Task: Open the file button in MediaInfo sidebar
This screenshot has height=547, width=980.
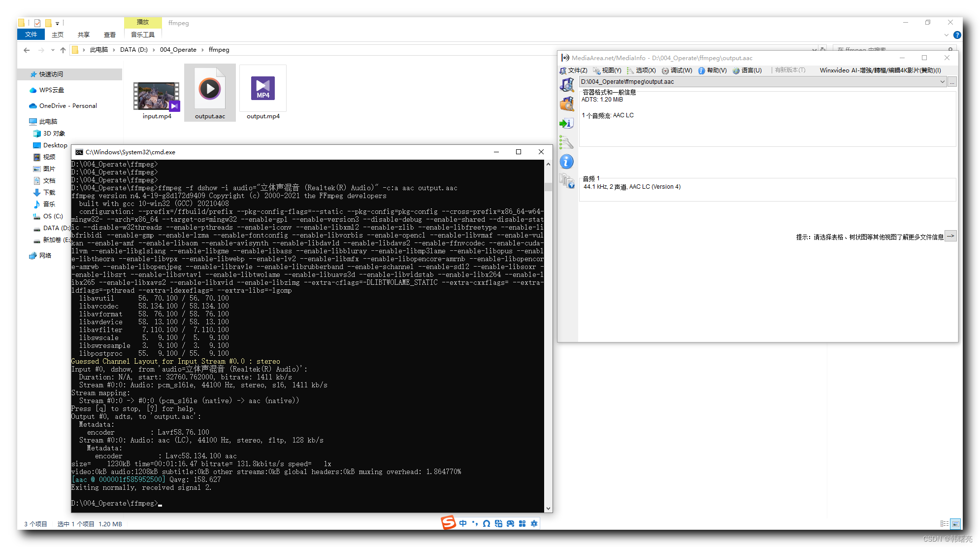Action: point(567,85)
